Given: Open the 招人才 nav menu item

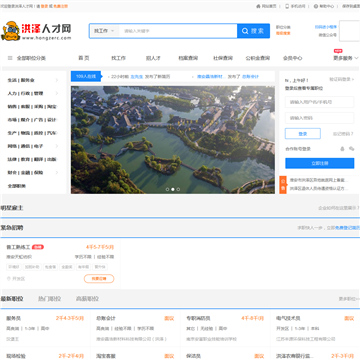Looking at the screenshot, I should (x=153, y=58).
